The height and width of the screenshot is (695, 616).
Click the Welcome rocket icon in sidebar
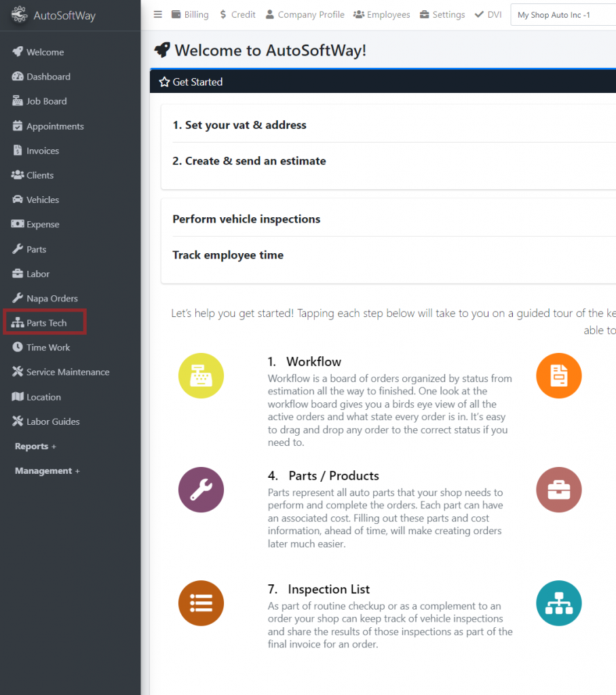(18, 52)
